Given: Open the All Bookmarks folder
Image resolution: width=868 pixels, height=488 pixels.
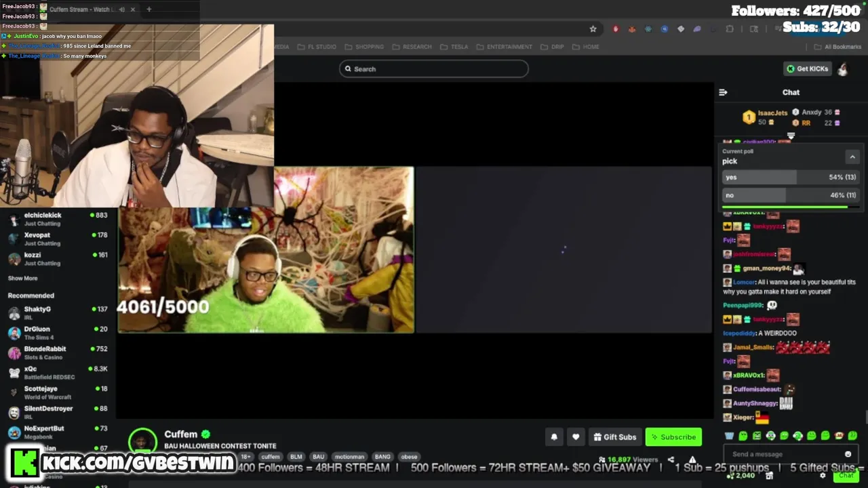Looking at the screenshot, I should tap(837, 47).
